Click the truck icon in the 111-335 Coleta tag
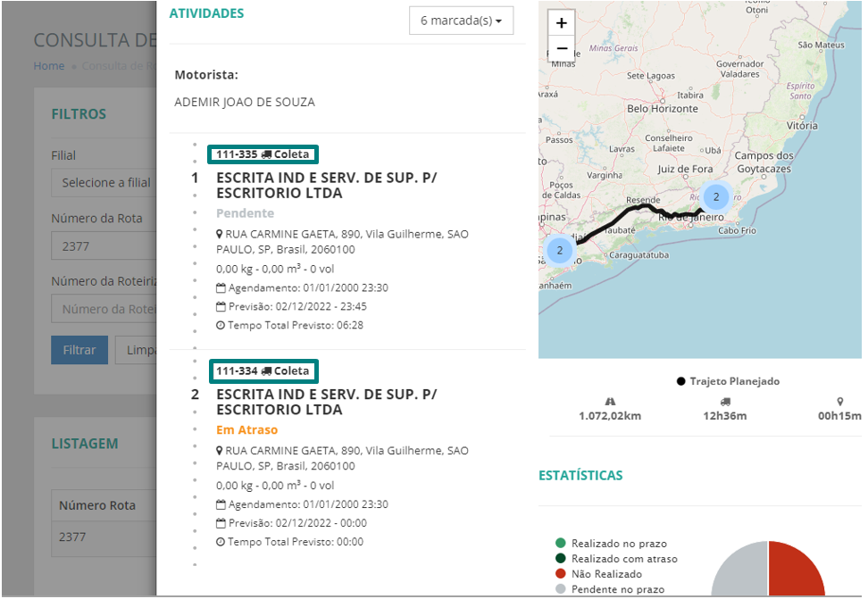The height and width of the screenshot is (599, 868). (x=266, y=154)
